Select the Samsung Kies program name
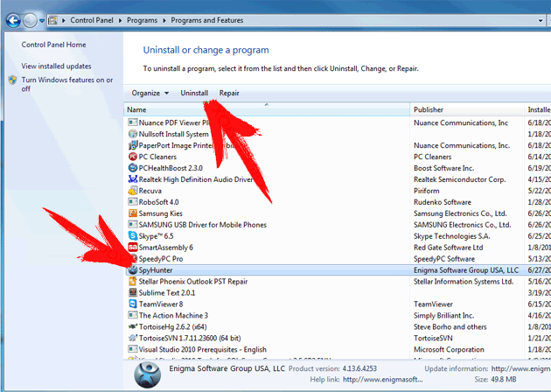551x392 pixels. click(161, 213)
